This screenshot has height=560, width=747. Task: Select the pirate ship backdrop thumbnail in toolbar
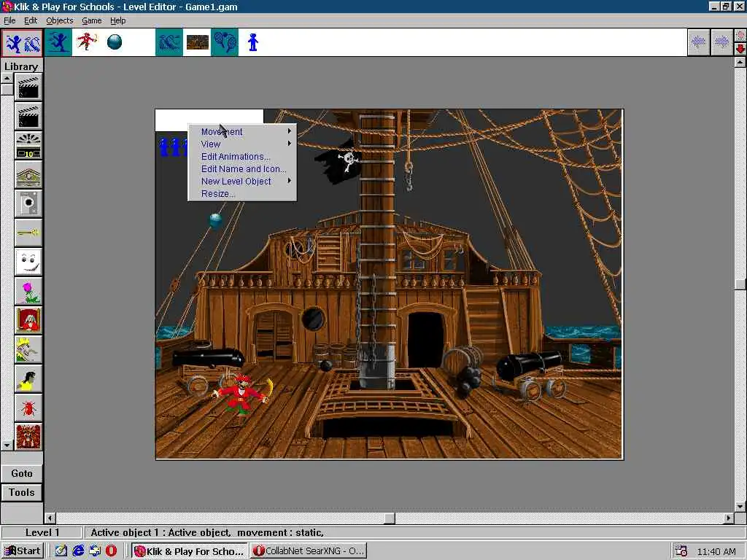(x=197, y=42)
